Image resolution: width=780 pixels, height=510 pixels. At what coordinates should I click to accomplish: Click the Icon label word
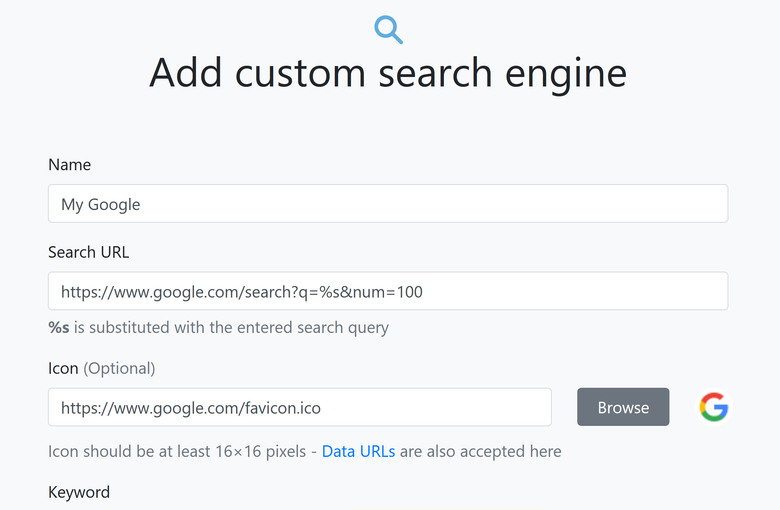click(63, 368)
